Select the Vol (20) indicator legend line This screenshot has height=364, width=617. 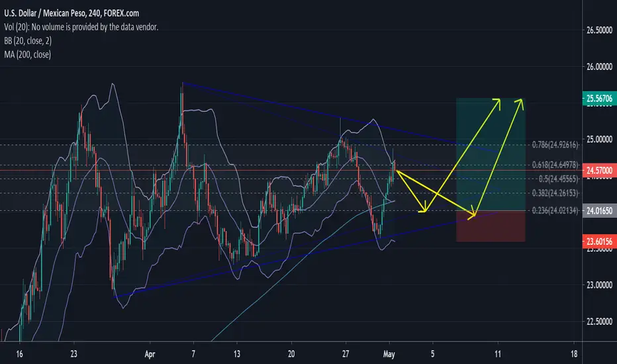click(x=81, y=27)
